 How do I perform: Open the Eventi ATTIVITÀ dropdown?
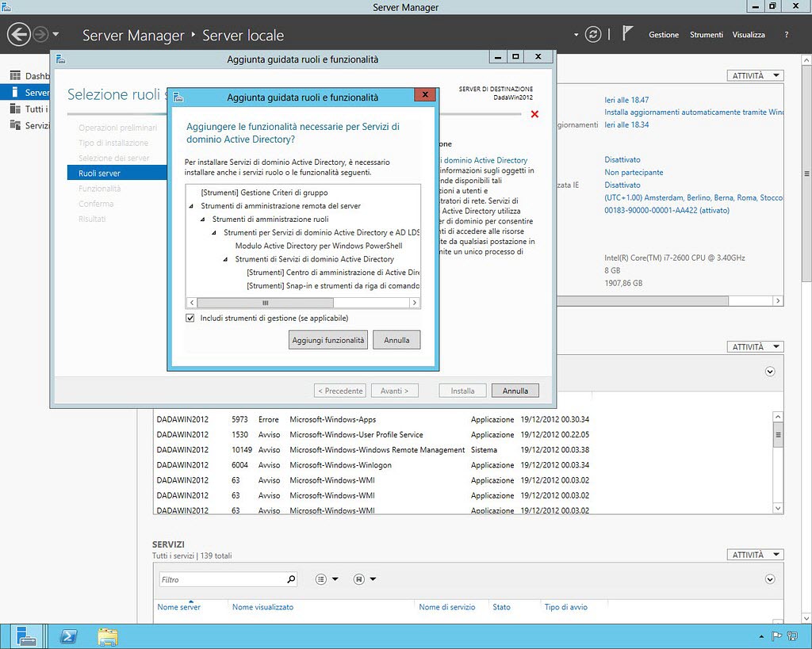pos(755,347)
